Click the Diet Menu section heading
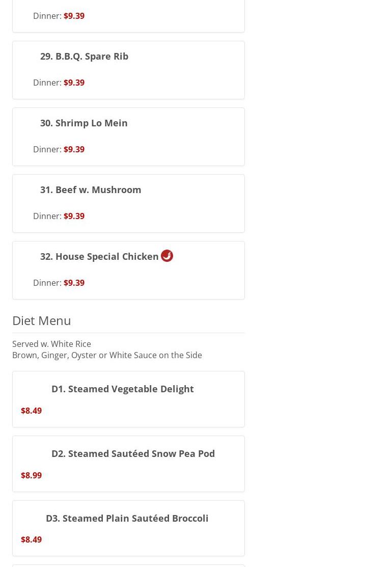The image size is (392, 567). (x=41, y=320)
